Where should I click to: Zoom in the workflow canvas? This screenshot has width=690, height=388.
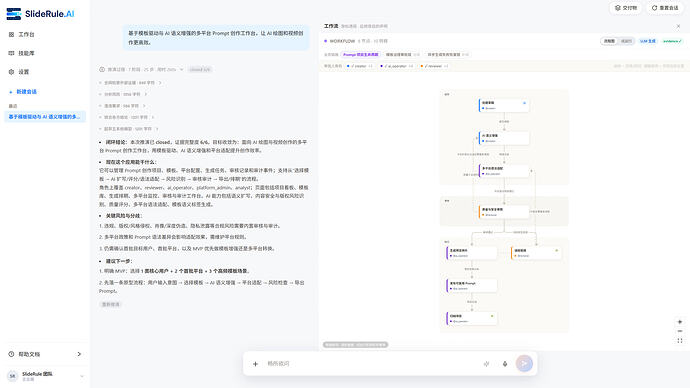pyautogui.click(x=680, y=322)
